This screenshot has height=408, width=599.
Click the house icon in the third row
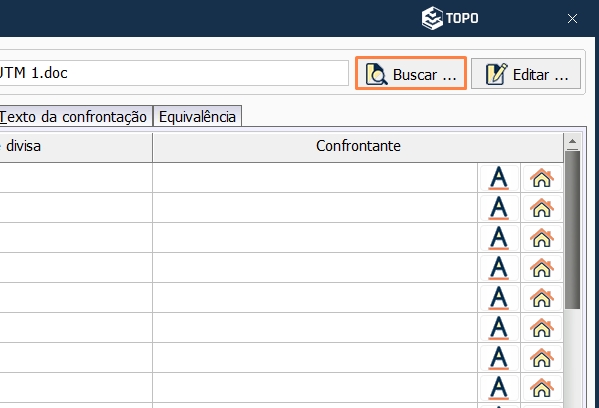(x=542, y=238)
